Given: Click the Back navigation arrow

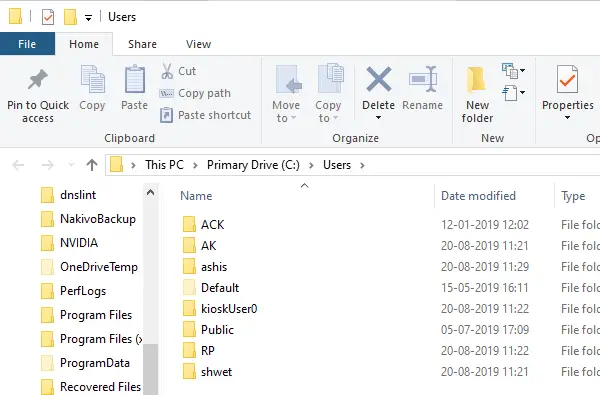Looking at the screenshot, I should click(x=18, y=165).
